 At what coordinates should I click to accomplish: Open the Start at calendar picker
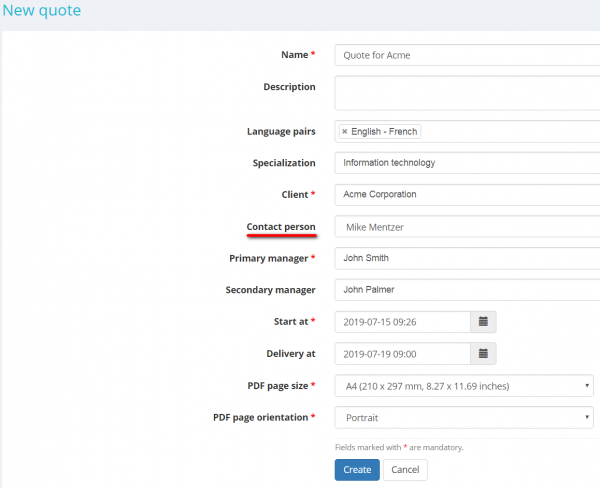[483, 322]
